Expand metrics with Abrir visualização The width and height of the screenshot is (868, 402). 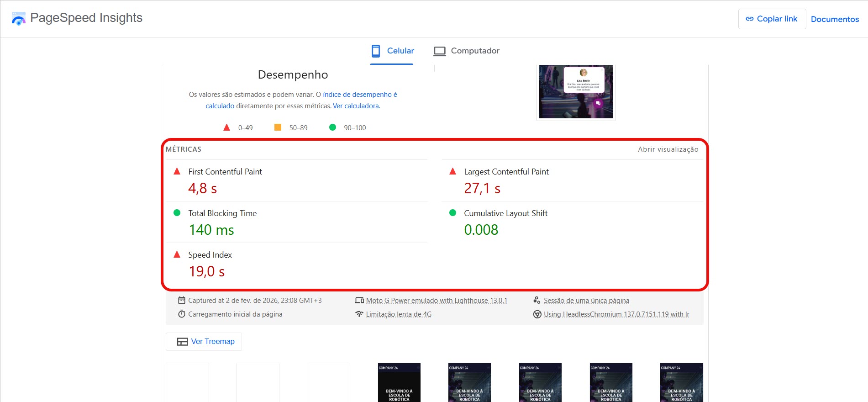pos(668,149)
